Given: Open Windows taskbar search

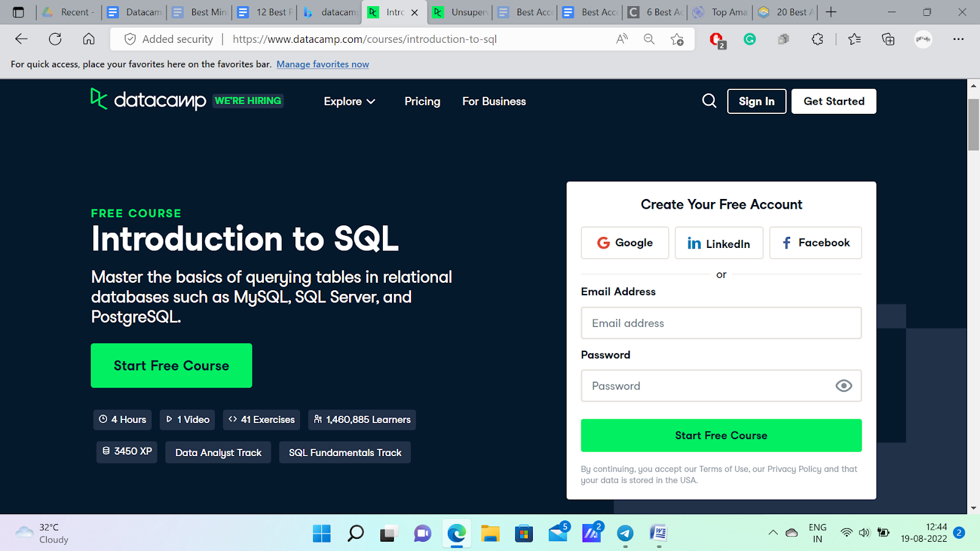Looking at the screenshot, I should tap(355, 533).
